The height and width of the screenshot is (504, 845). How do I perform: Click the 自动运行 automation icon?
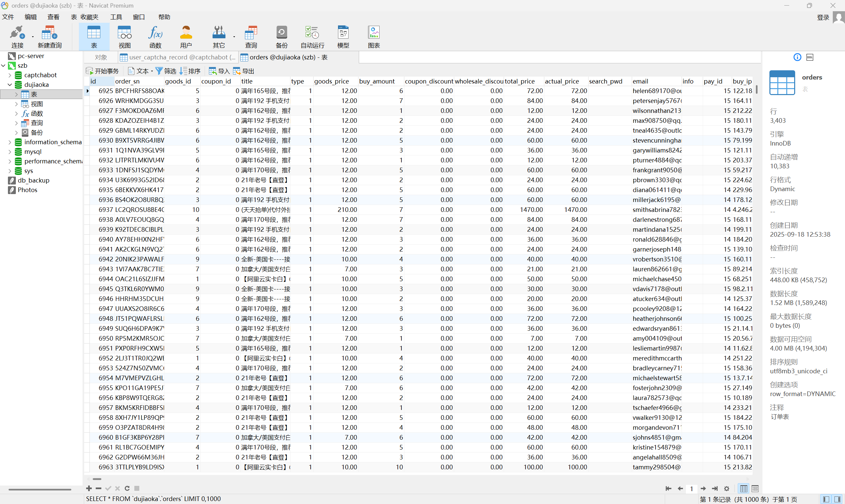(x=312, y=36)
